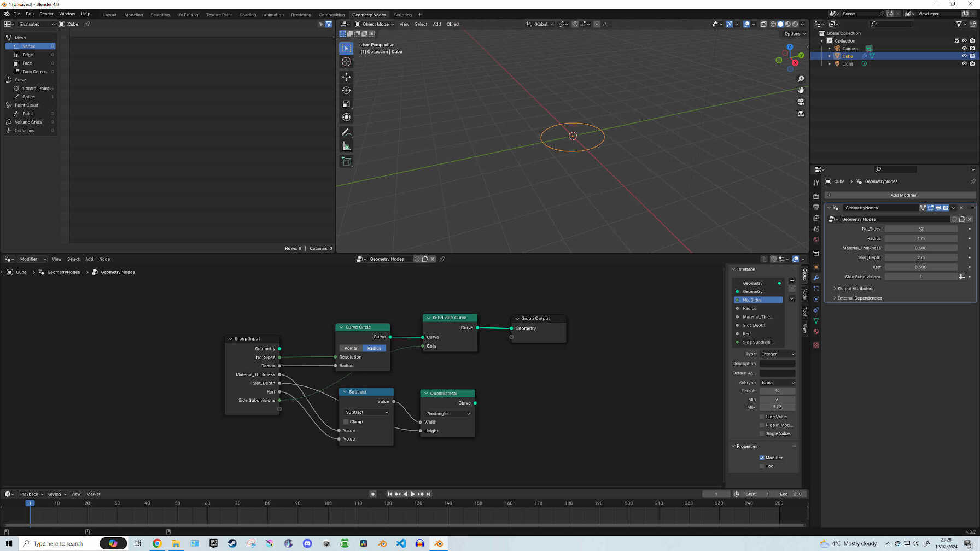
Task: Remove interface socket with minus icon
Action: click(x=792, y=288)
